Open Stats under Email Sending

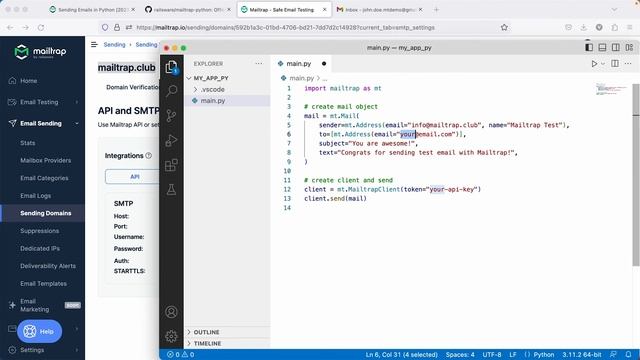click(28, 143)
